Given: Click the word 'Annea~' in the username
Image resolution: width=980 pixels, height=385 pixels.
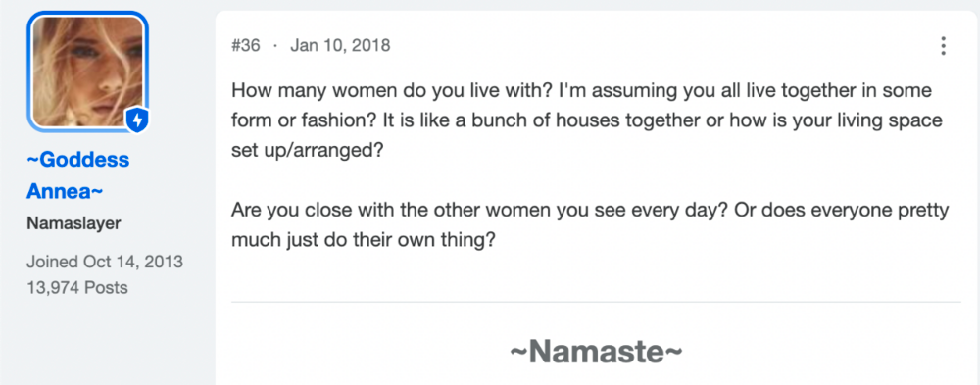Looking at the screenshot, I should [x=65, y=191].
